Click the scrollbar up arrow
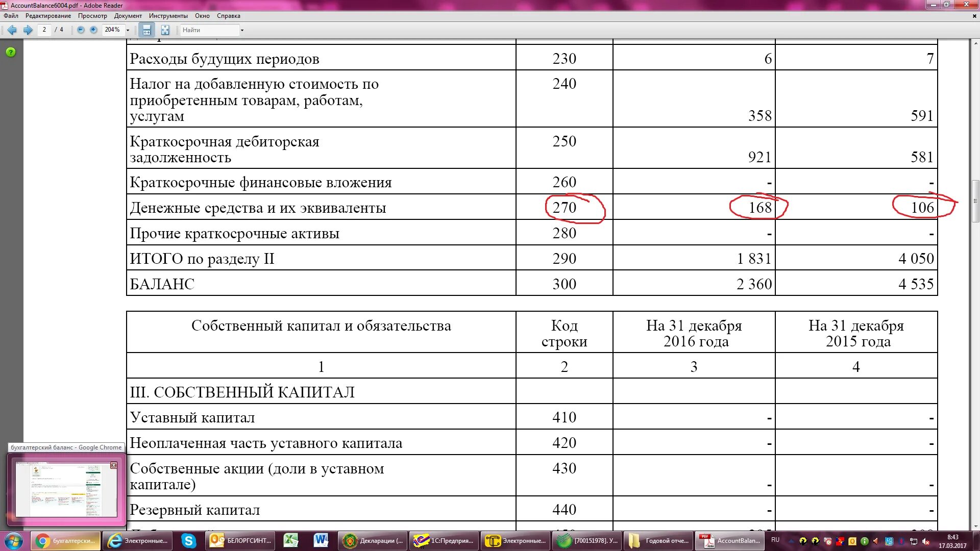 coord(975,43)
